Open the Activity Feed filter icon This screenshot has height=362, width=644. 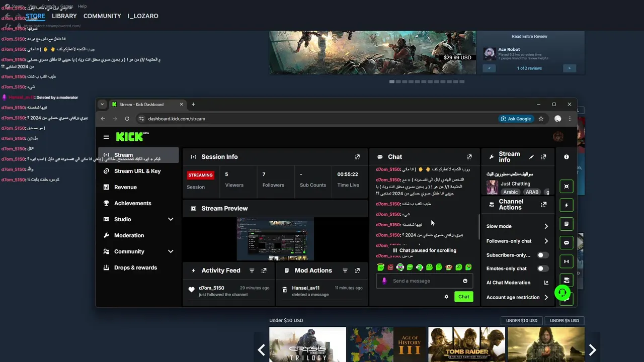[x=252, y=270]
